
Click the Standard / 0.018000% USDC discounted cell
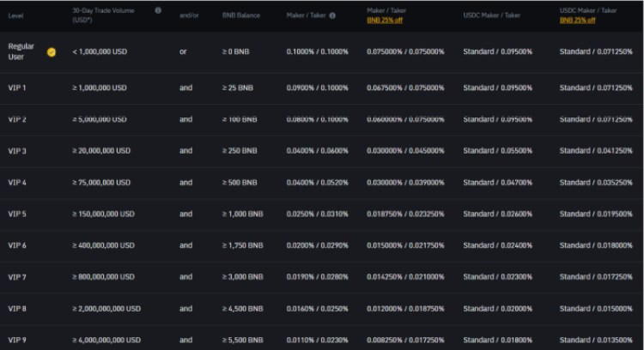click(x=596, y=245)
